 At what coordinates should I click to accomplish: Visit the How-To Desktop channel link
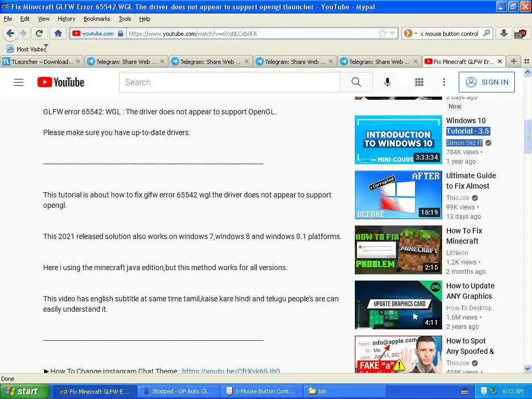469,308
